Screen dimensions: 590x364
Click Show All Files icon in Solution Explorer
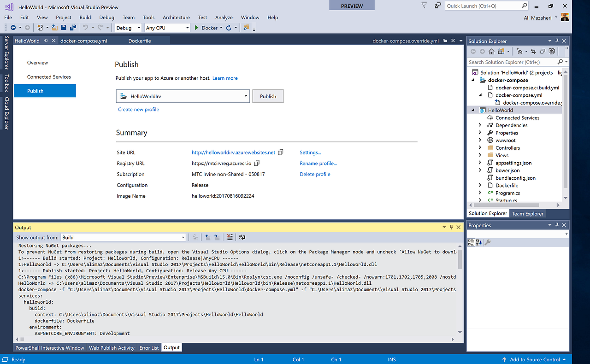pyautogui.click(x=552, y=52)
